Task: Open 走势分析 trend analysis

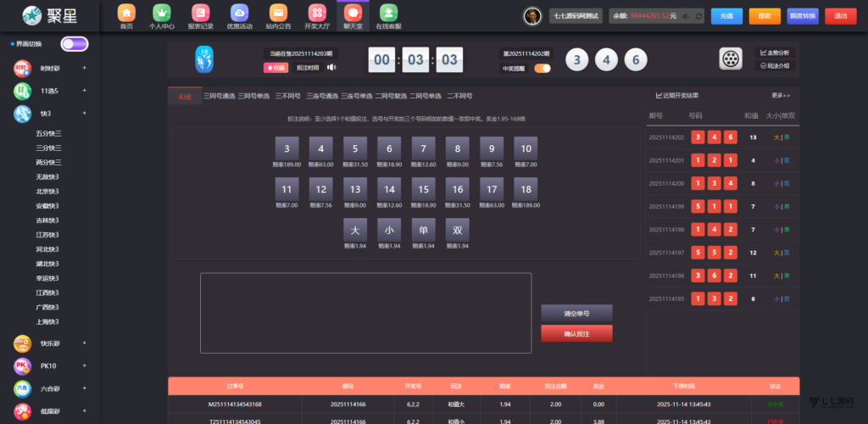Action: (x=775, y=53)
